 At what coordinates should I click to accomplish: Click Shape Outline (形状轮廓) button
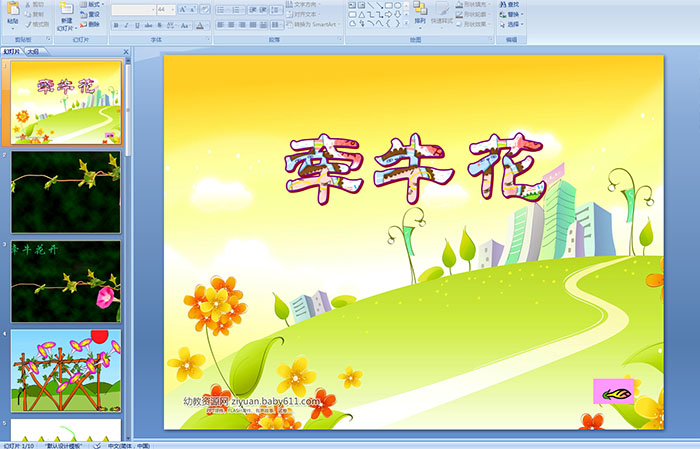473,14
